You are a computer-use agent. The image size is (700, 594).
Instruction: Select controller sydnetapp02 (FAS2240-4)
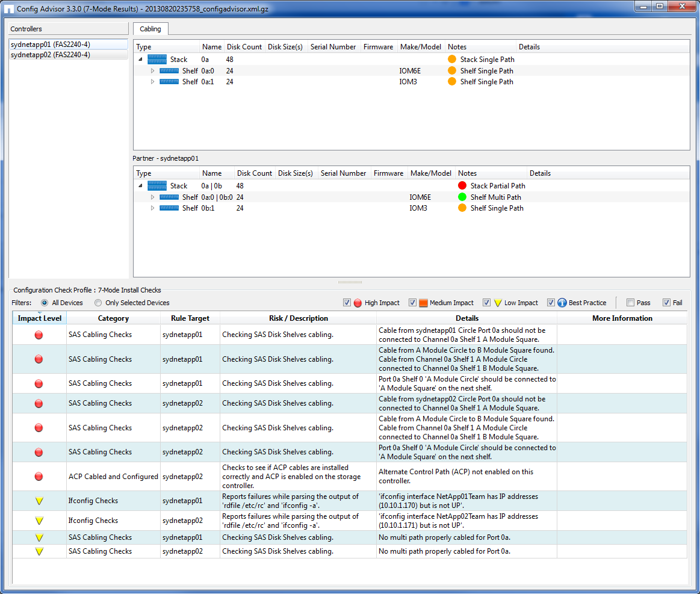tap(51, 55)
